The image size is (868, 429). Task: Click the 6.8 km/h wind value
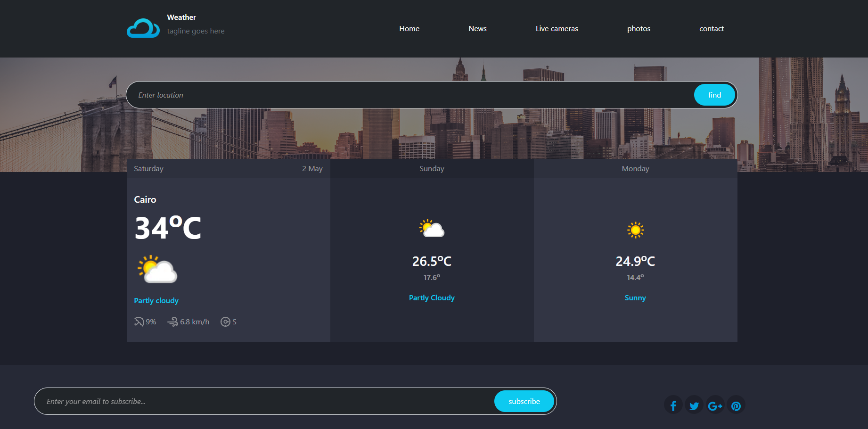(x=195, y=322)
